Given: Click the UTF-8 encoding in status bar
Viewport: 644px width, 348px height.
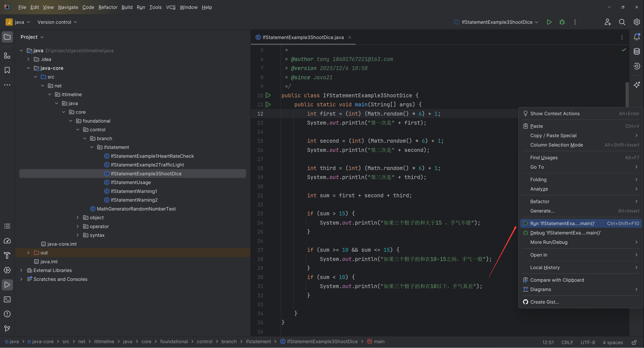Looking at the screenshot, I should (588, 342).
